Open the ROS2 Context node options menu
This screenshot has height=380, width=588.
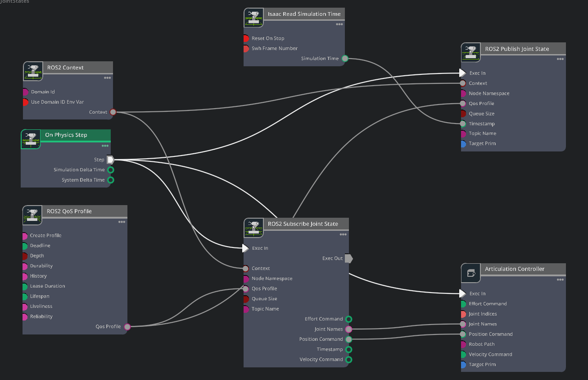coord(107,78)
